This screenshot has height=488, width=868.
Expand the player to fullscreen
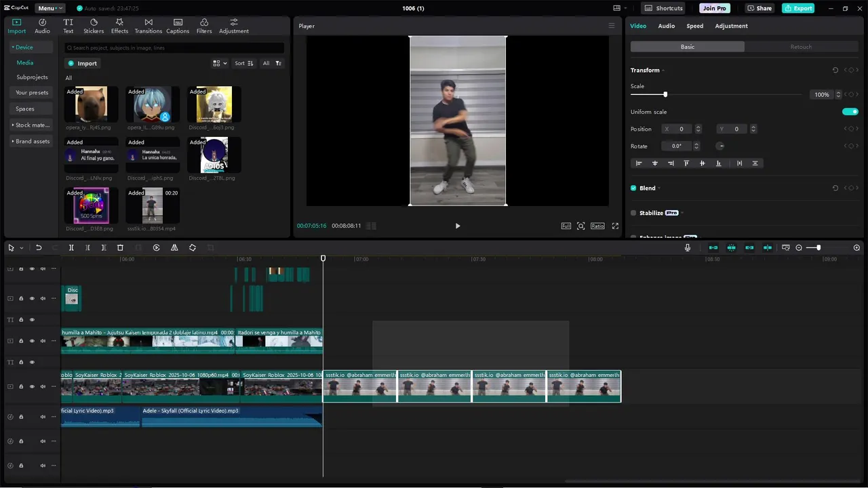615,226
